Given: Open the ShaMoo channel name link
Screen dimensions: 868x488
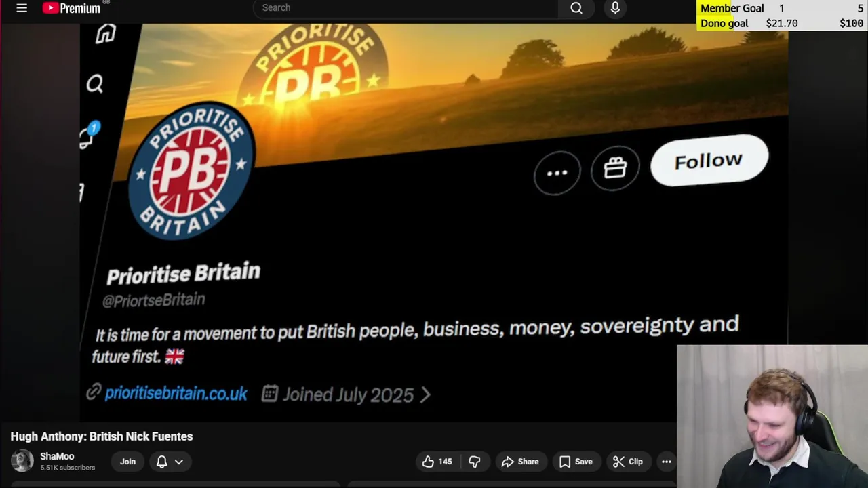Looking at the screenshot, I should (57, 456).
